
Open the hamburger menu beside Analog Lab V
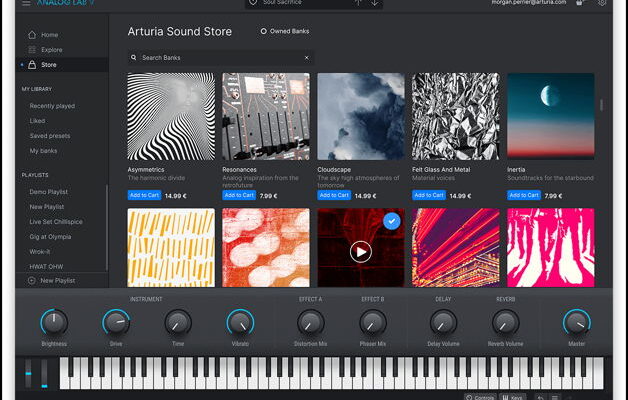point(26,3)
